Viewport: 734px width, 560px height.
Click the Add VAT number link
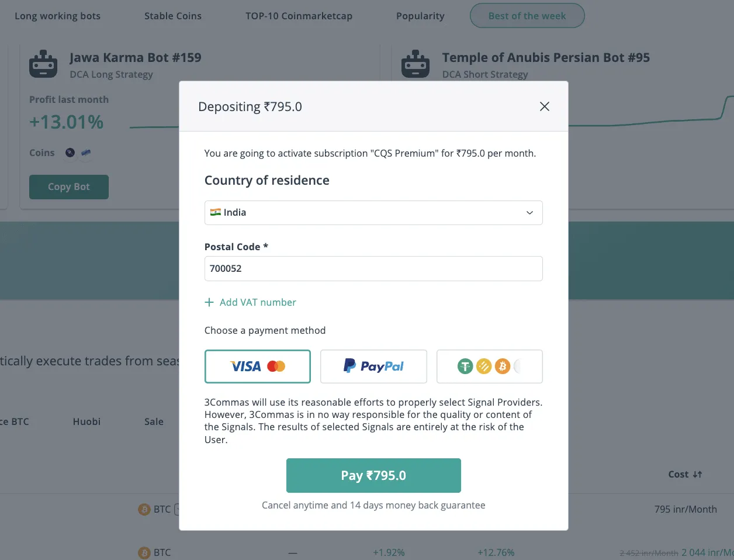tap(258, 302)
